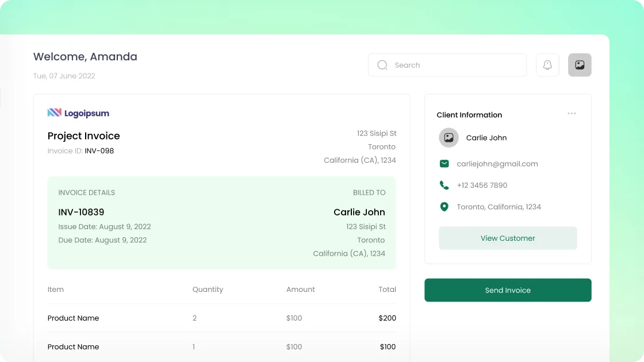Click the magnifying glass search icon

382,65
